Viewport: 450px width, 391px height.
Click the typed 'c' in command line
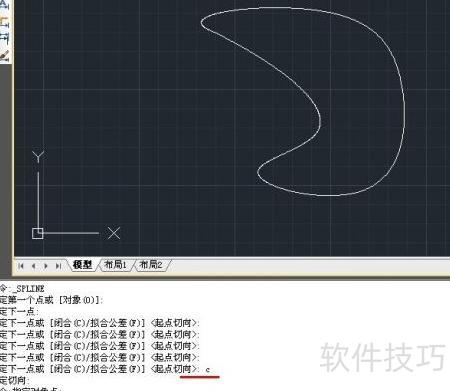pyautogui.click(x=208, y=369)
